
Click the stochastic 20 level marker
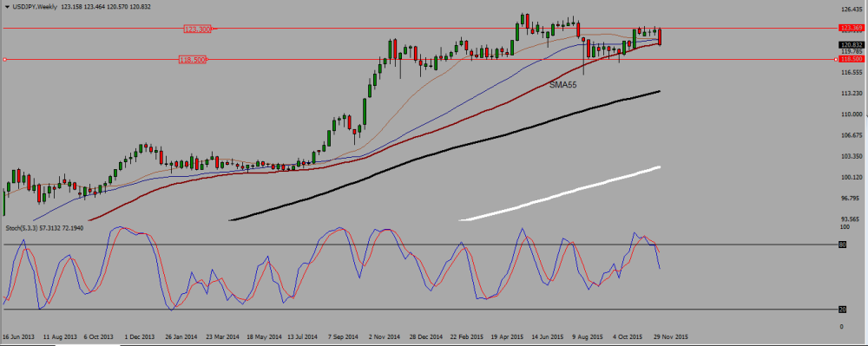point(843,310)
